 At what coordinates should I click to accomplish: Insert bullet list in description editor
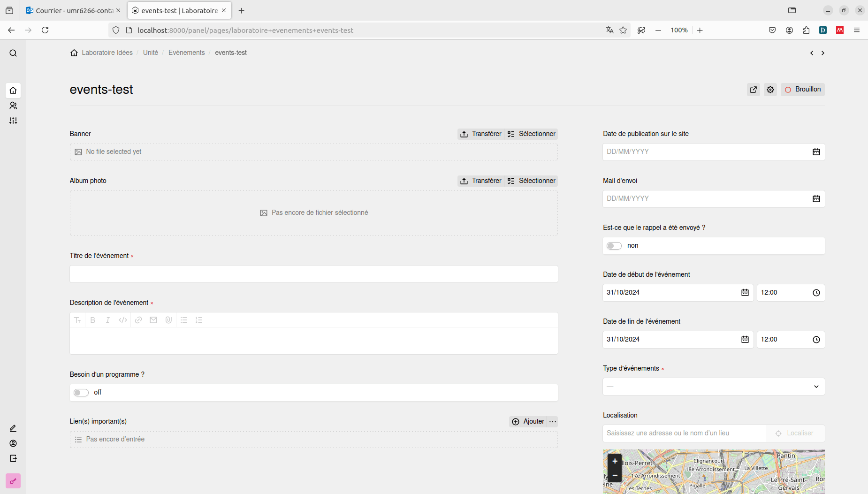tap(184, 320)
